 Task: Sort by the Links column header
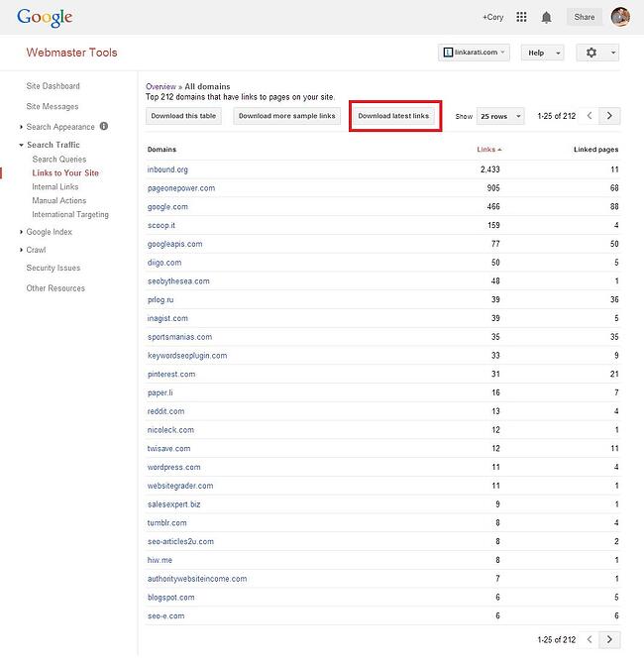489,150
